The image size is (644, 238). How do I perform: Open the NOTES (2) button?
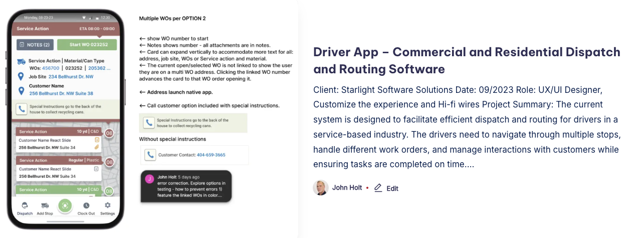coord(35,45)
